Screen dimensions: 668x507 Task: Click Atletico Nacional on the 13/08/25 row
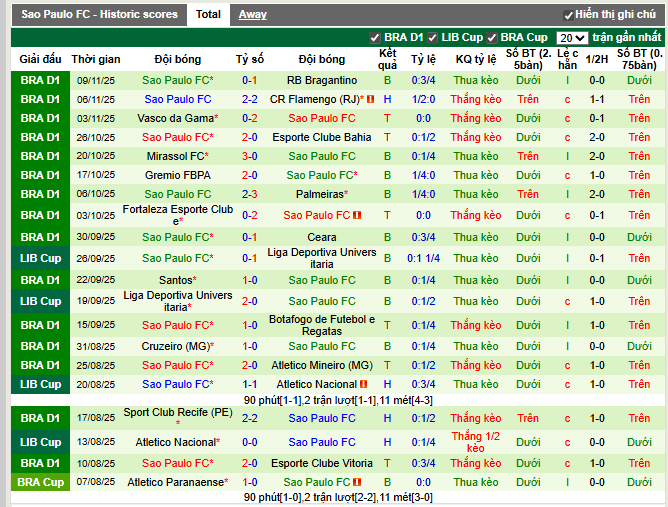pos(176,442)
